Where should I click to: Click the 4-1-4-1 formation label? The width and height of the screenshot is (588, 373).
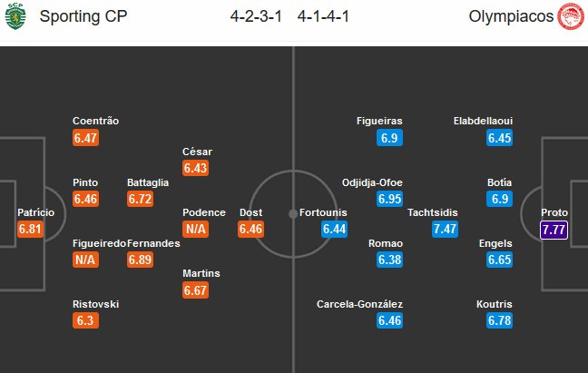(x=323, y=16)
